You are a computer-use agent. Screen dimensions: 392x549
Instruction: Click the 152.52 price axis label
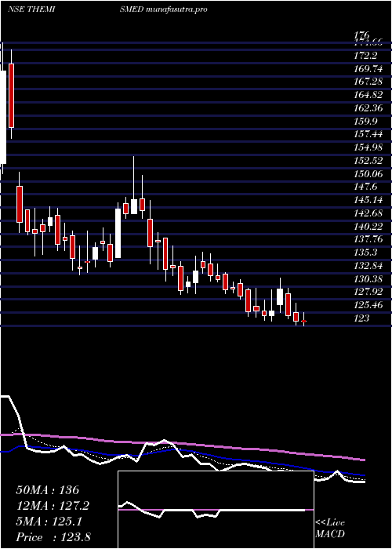tap(368, 161)
